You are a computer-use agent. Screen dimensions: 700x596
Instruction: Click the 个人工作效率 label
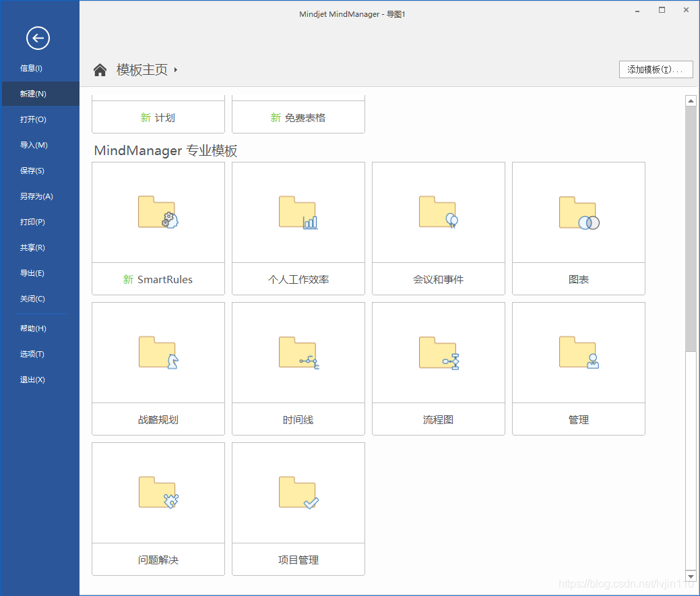298,280
